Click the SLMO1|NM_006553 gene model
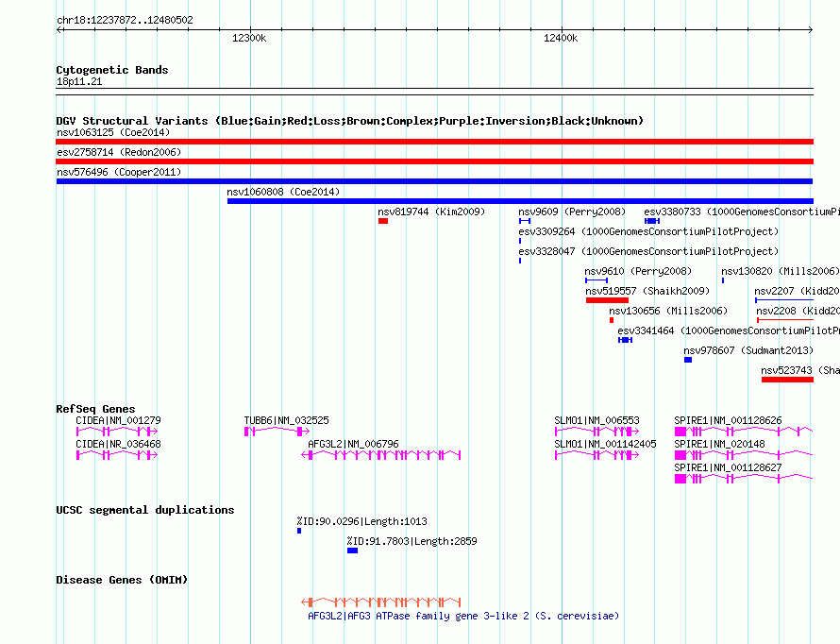The image size is (840, 644). (596, 432)
